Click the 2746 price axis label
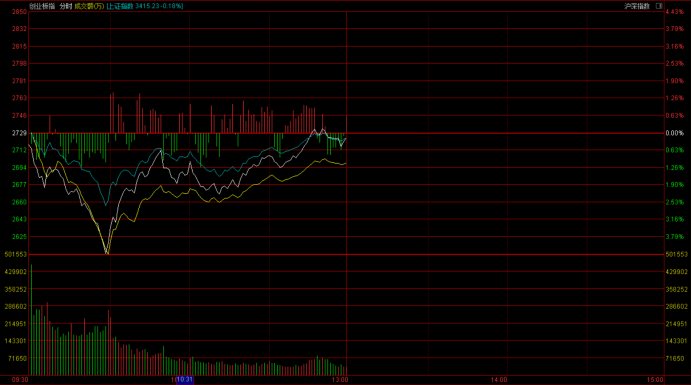692x385 pixels. [x=19, y=116]
